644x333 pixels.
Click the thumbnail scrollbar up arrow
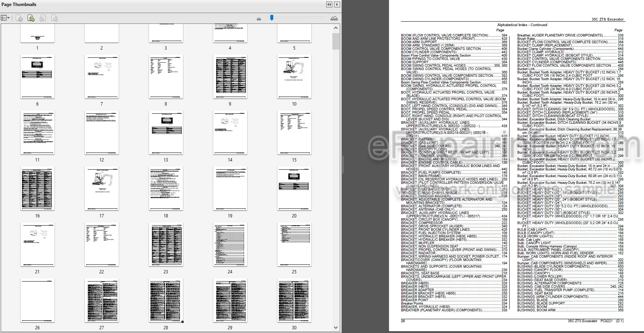coord(336,28)
